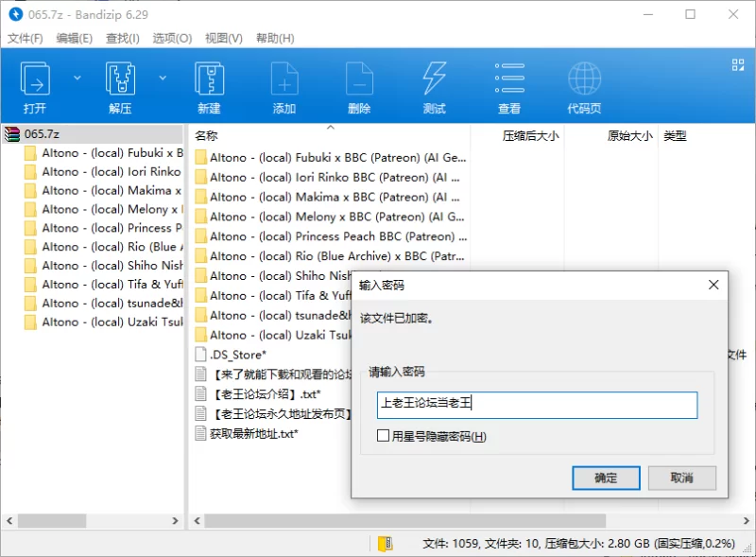The height and width of the screenshot is (557, 756).
Task: Click file list horizontal scrollbar right arrow
Action: pyautogui.click(x=746, y=521)
